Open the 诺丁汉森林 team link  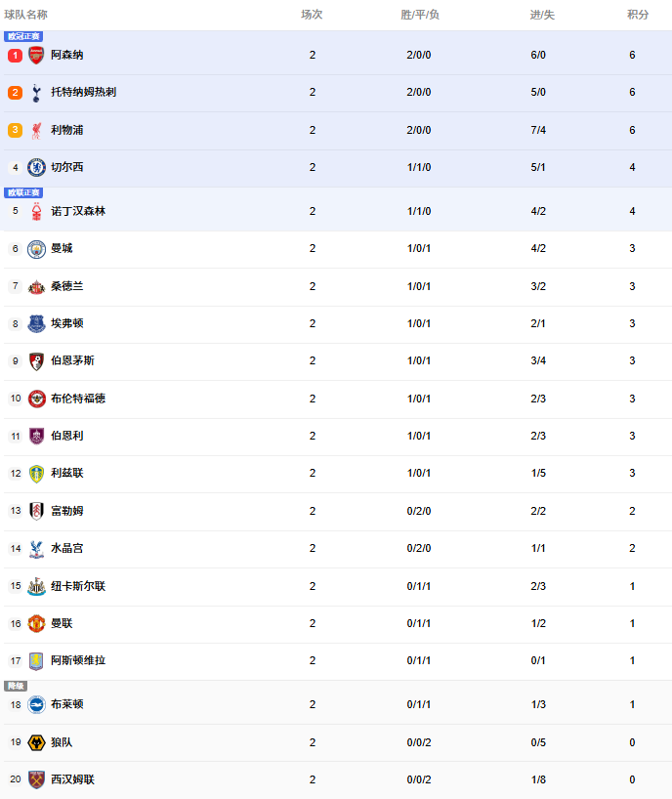(78, 211)
